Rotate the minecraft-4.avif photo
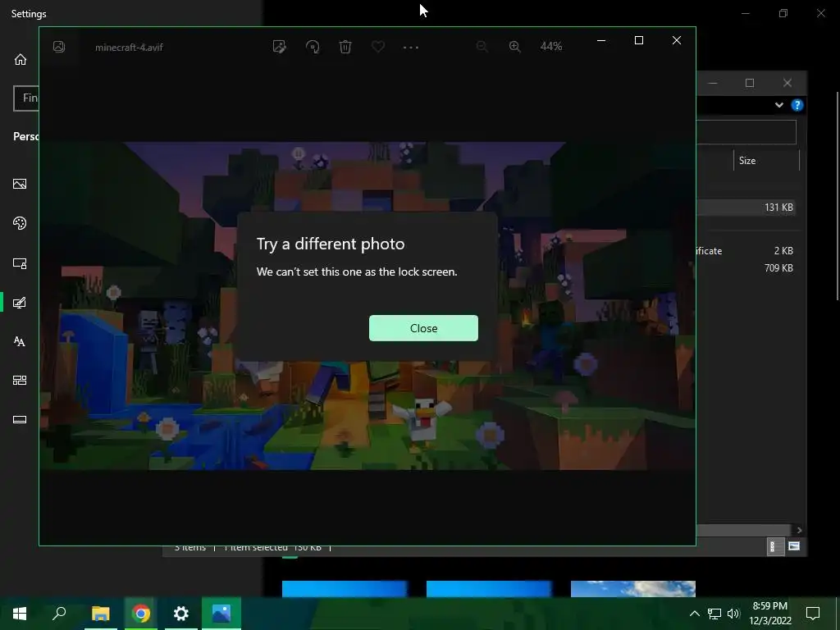This screenshot has width=840, height=630. point(313,47)
